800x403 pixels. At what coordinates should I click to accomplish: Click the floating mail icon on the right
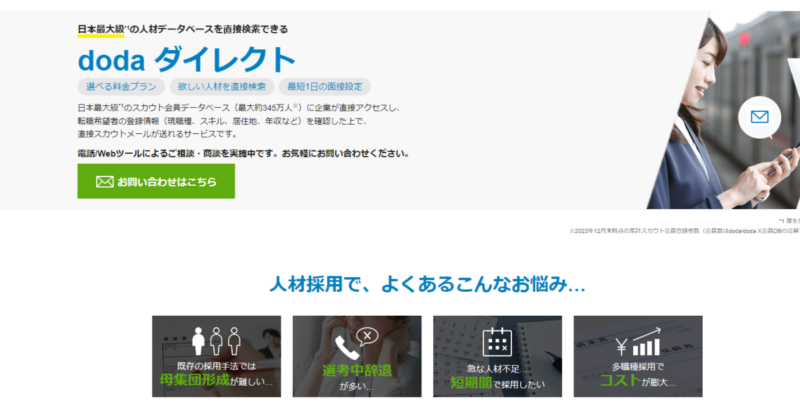click(759, 118)
